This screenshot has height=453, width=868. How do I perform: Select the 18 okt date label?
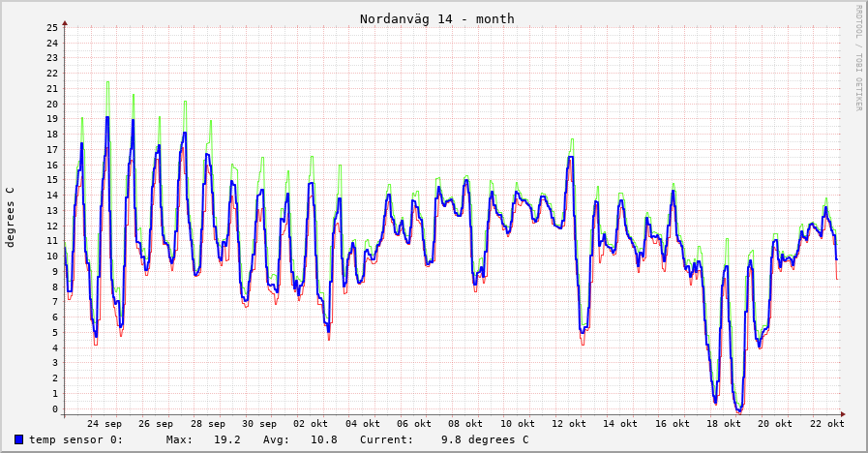724,423
